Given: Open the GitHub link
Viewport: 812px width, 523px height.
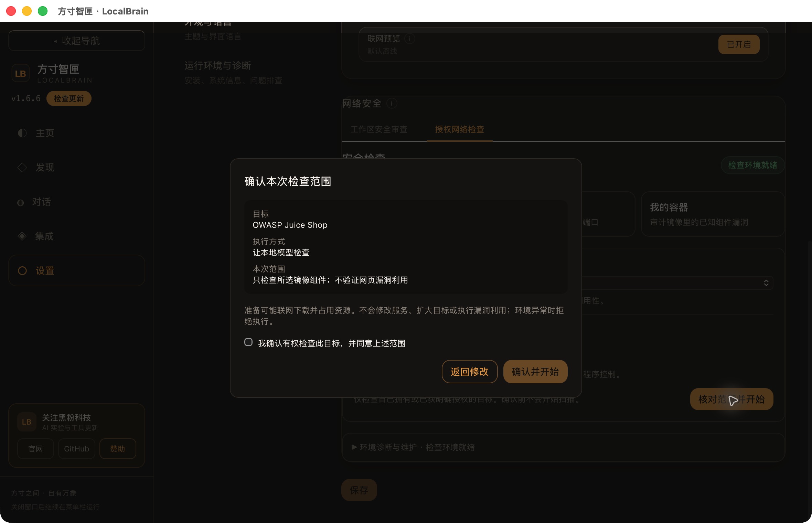Looking at the screenshot, I should tap(76, 449).
